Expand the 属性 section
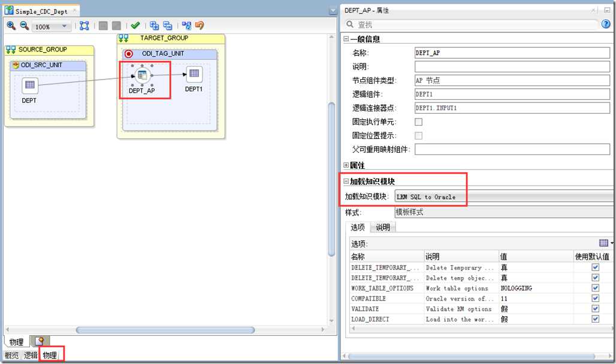616x364 pixels. 346,165
